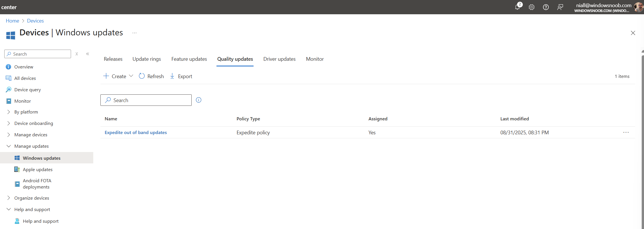Click the help question mark icon
Screen dimensions: 644x229
[546, 7]
